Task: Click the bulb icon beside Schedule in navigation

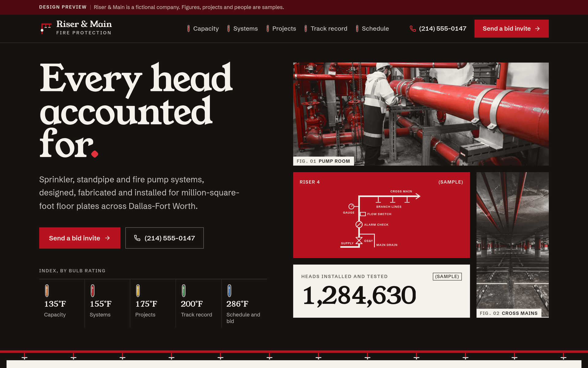Action: tap(357, 29)
